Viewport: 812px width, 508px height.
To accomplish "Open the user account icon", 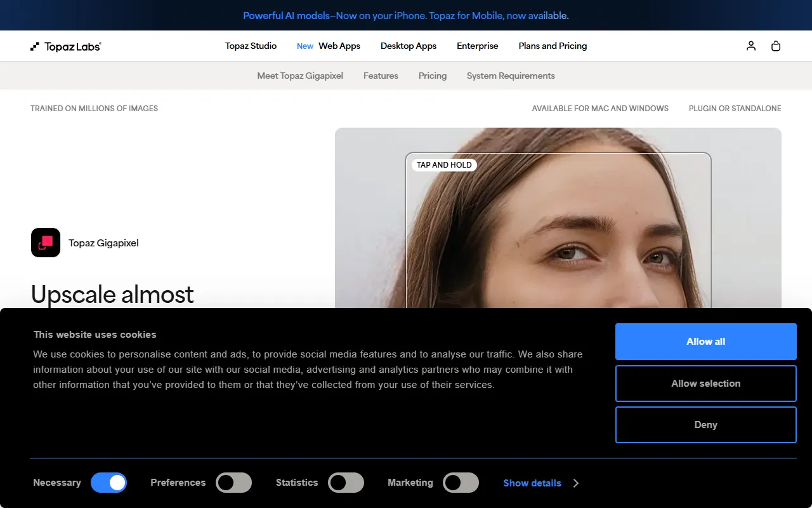I will [x=751, y=46].
